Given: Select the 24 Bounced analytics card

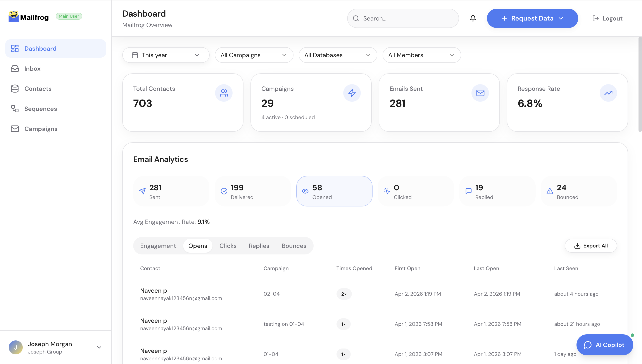Looking at the screenshot, I should pyautogui.click(x=579, y=191).
